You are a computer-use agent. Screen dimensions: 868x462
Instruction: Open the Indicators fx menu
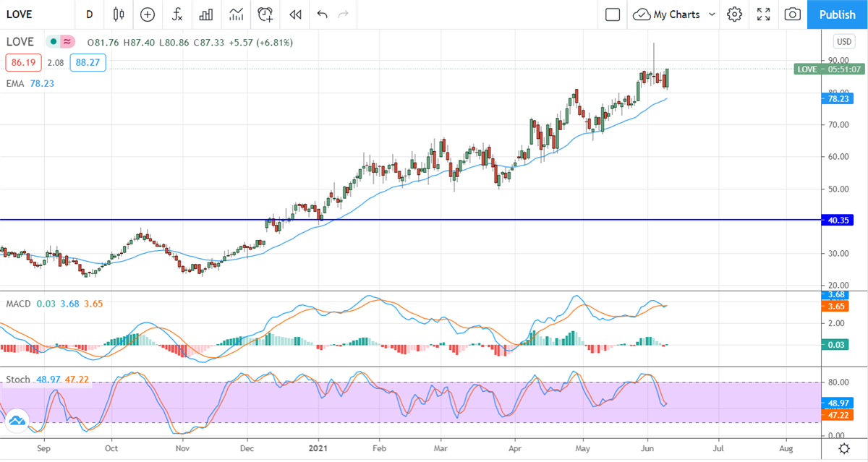176,14
